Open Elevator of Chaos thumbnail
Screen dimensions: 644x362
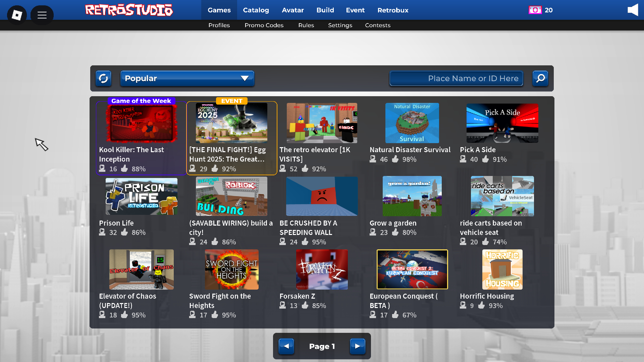point(142,269)
